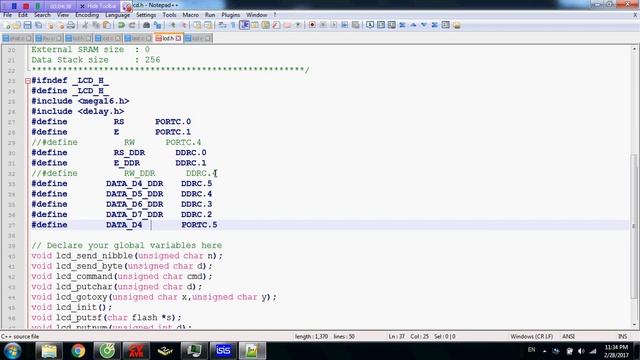The image size is (640, 360).
Task: Click the blue down-triangle plugin icon
Action: 424,25
